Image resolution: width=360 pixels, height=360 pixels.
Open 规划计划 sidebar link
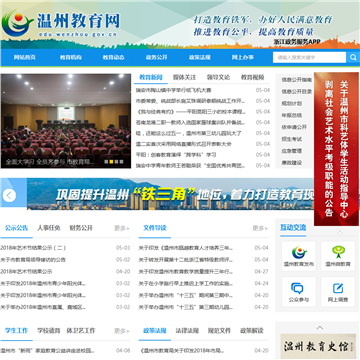292,103
